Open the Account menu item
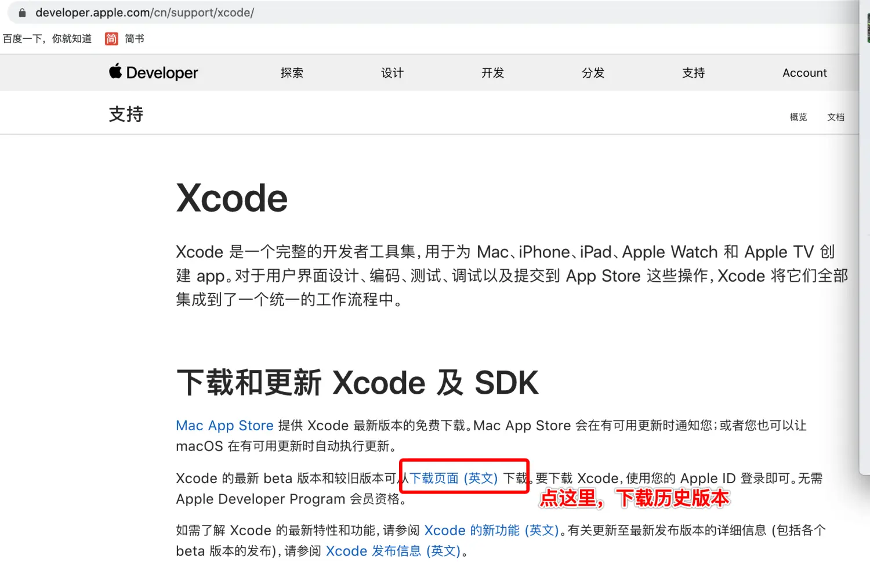Viewport: 870px width, 588px height. point(804,72)
